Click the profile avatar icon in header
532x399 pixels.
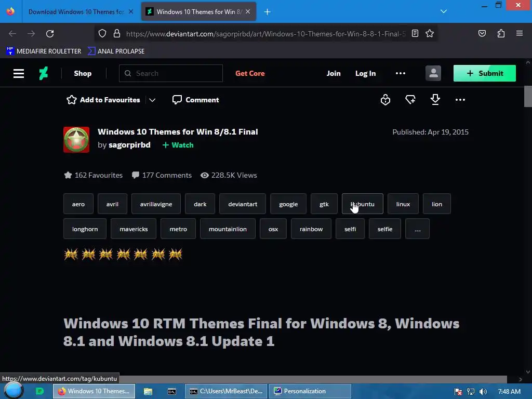coord(433,73)
